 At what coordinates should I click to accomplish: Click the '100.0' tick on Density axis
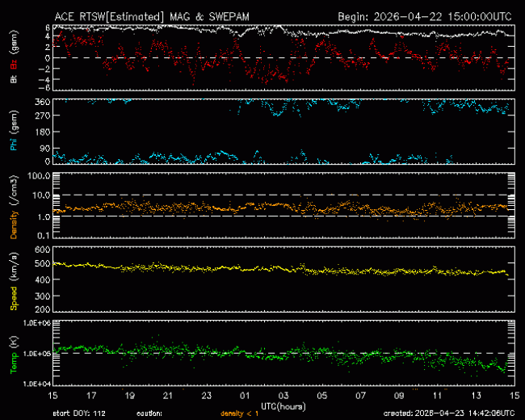[x=39, y=176]
